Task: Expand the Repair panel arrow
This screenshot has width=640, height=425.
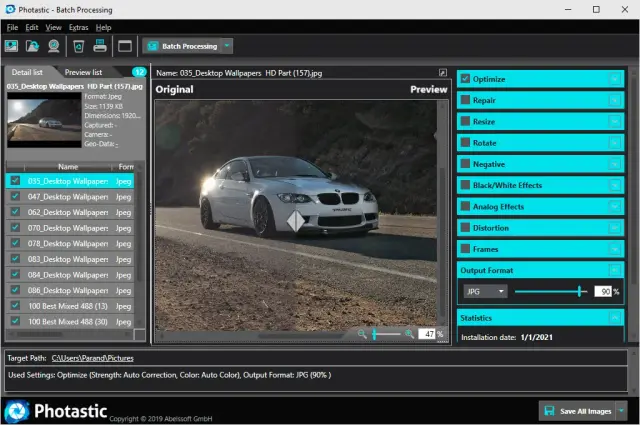Action: pos(615,100)
